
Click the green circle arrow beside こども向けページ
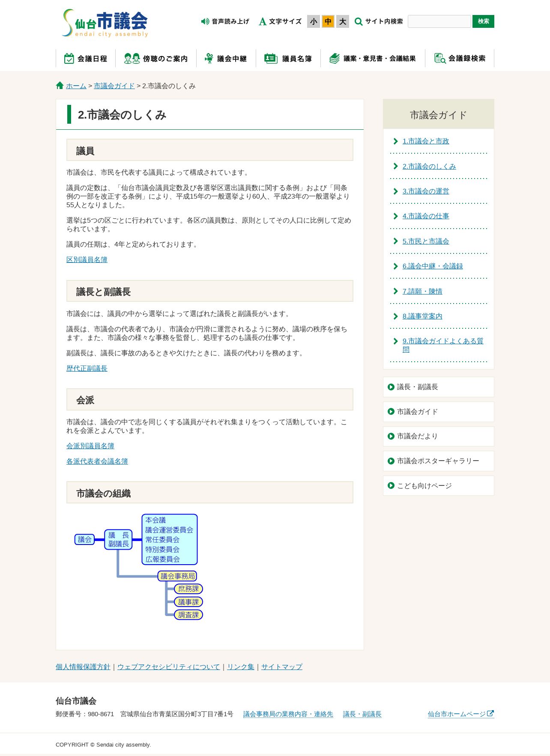(x=391, y=485)
